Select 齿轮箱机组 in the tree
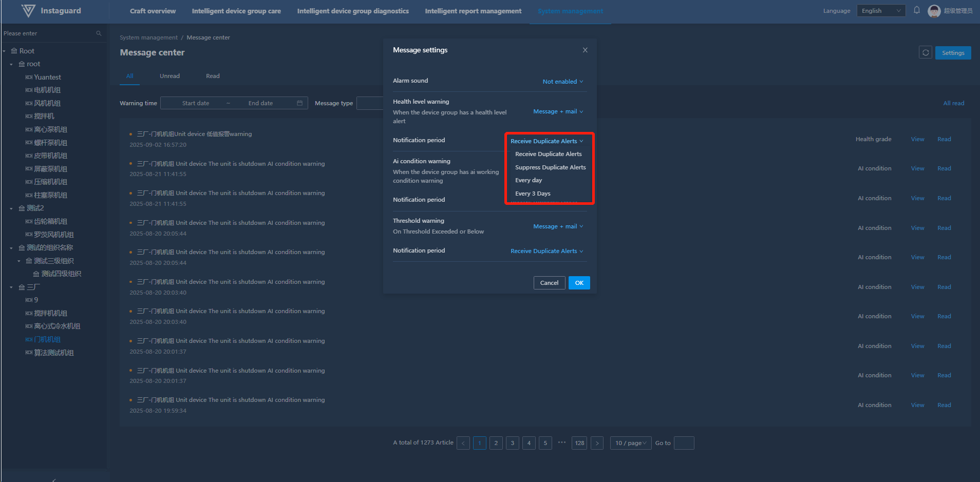Viewport: 980px width, 482px height. pyautogui.click(x=51, y=222)
